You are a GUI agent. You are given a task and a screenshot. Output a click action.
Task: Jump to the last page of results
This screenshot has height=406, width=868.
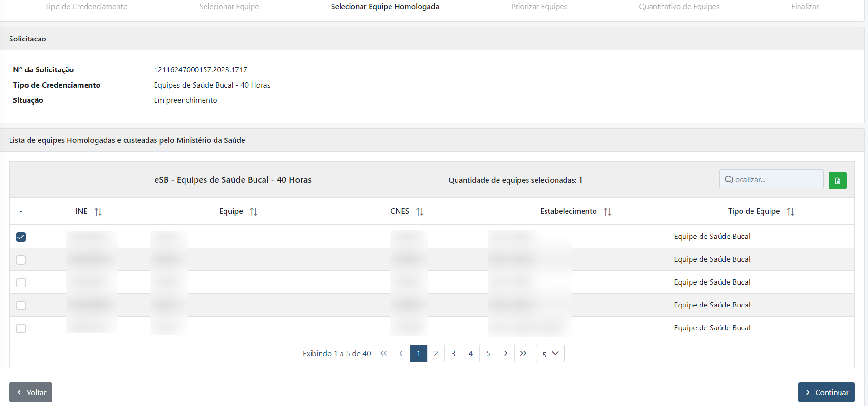point(523,353)
